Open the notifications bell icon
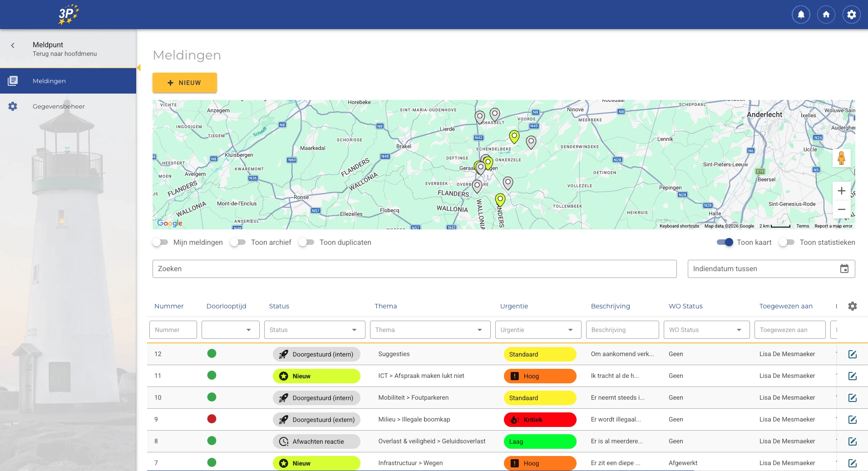The image size is (868, 471). tap(801, 15)
